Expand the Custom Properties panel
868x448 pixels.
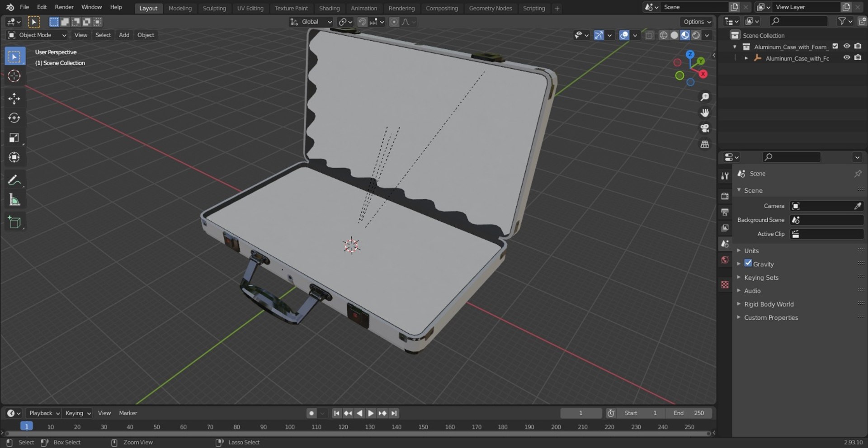click(x=771, y=318)
